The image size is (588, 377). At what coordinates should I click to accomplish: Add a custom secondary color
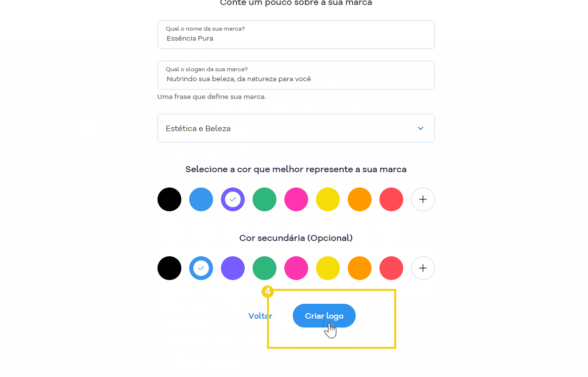point(423,268)
